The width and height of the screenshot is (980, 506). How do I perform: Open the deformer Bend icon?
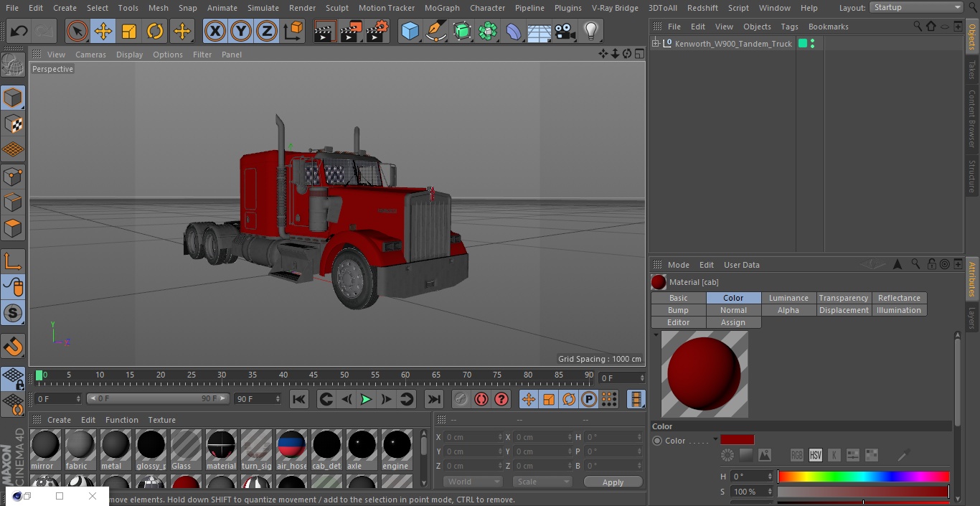pos(514,31)
